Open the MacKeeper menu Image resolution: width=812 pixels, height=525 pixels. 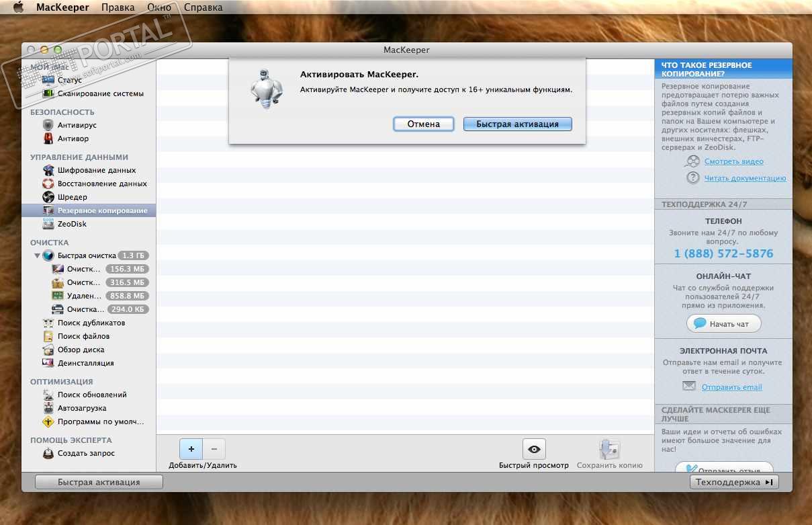[63, 7]
